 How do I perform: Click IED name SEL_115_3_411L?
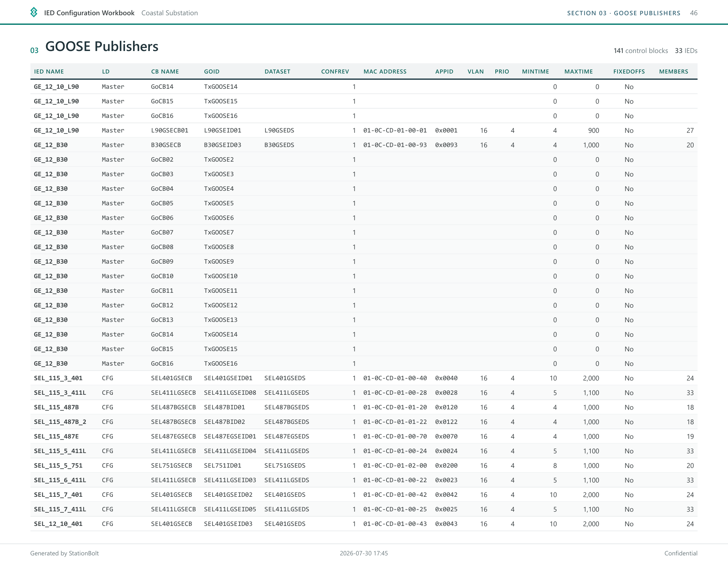click(60, 393)
